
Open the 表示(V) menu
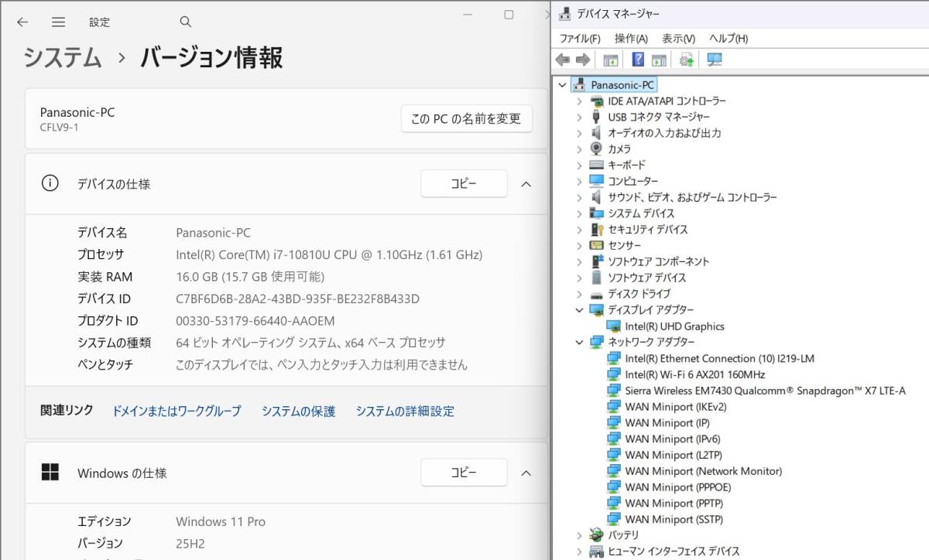[x=677, y=38]
